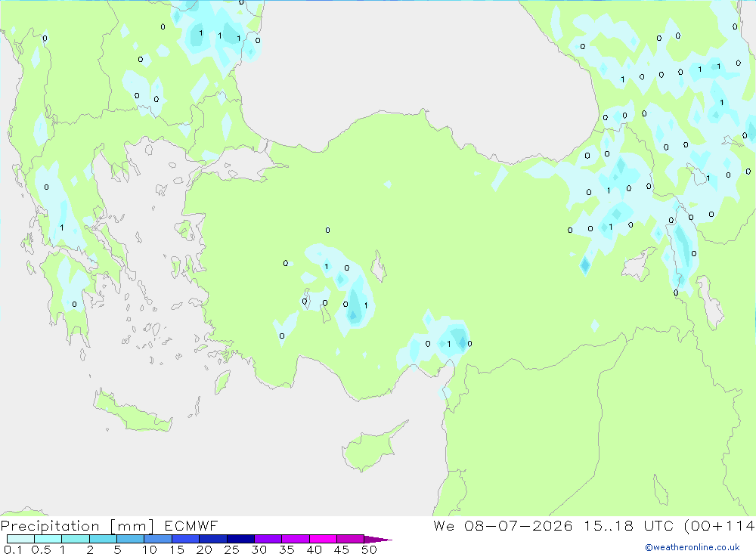Pick the 15–20 mm legend swatch
The height and width of the screenshot is (554, 756).
coord(185,539)
